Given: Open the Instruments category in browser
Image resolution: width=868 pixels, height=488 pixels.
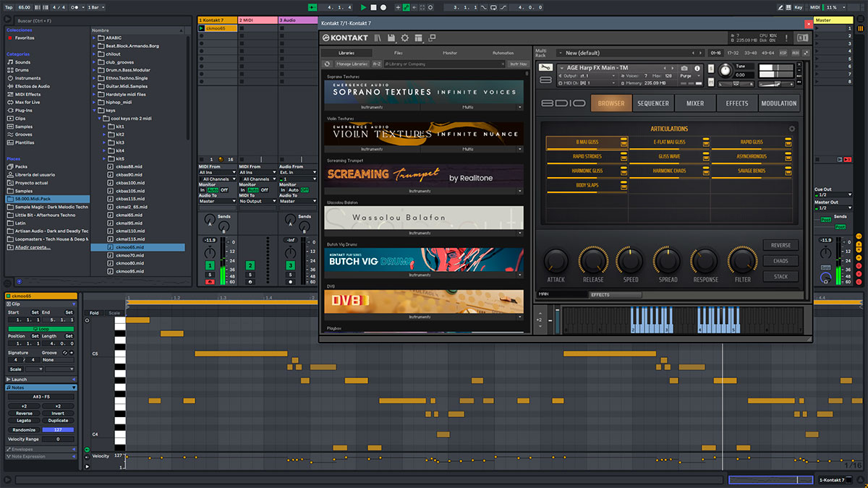Looking at the screenshot, I should click(27, 78).
